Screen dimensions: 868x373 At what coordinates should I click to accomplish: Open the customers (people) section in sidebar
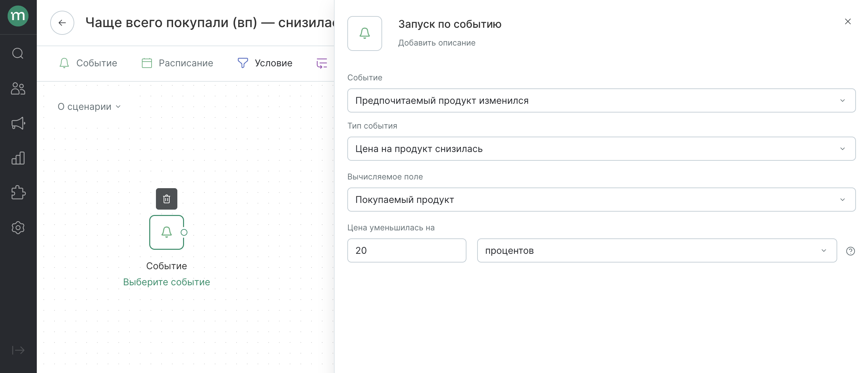(x=18, y=88)
